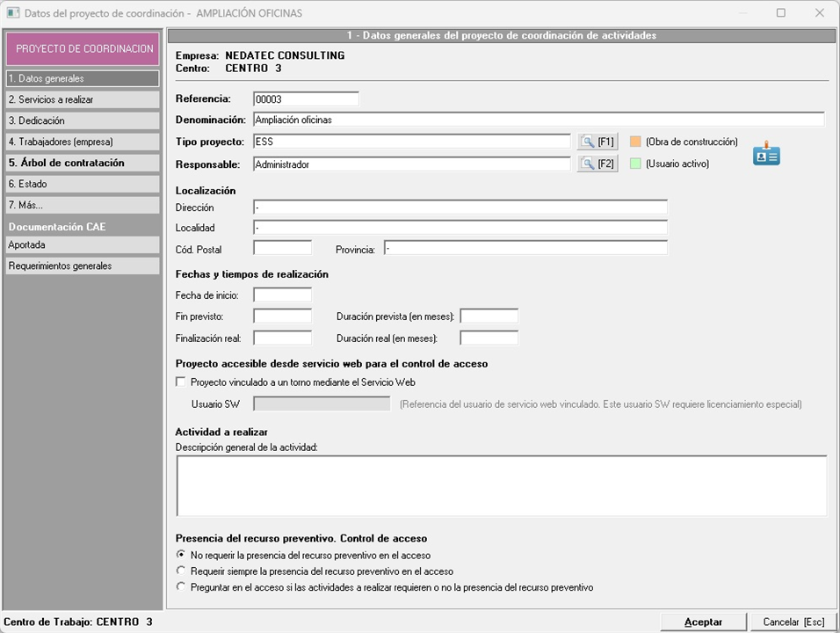The height and width of the screenshot is (633, 840).
Task: Click the ID card badge icon
Action: [766, 154]
